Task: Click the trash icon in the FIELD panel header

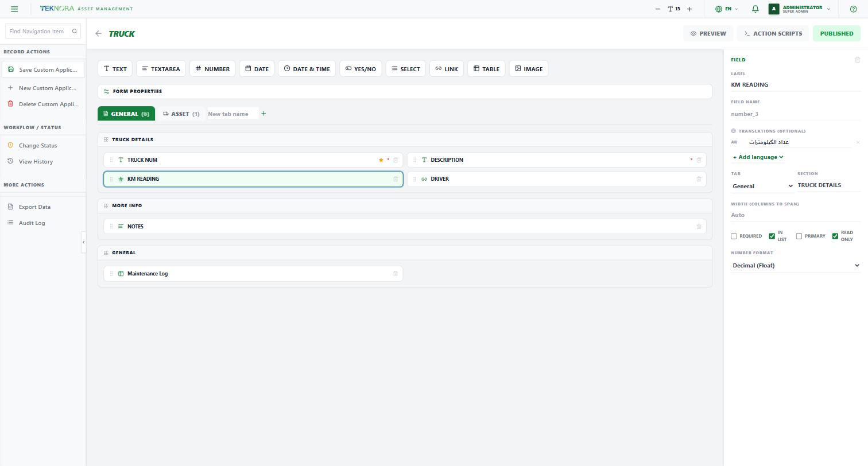Action: [858, 60]
